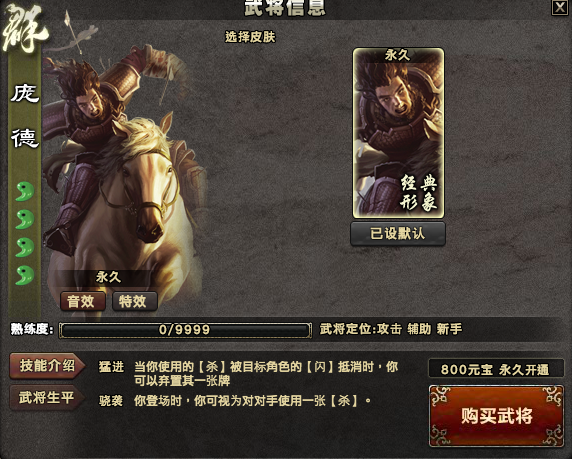Click the first green magatama health icon
The width and height of the screenshot is (572, 459).
(24, 191)
